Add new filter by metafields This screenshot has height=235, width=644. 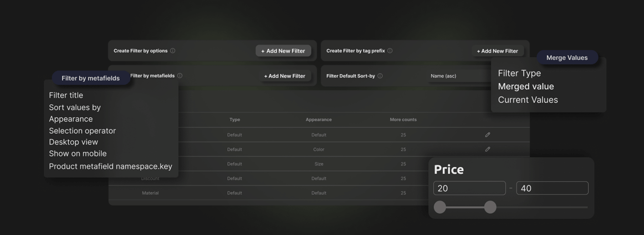pyautogui.click(x=284, y=76)
